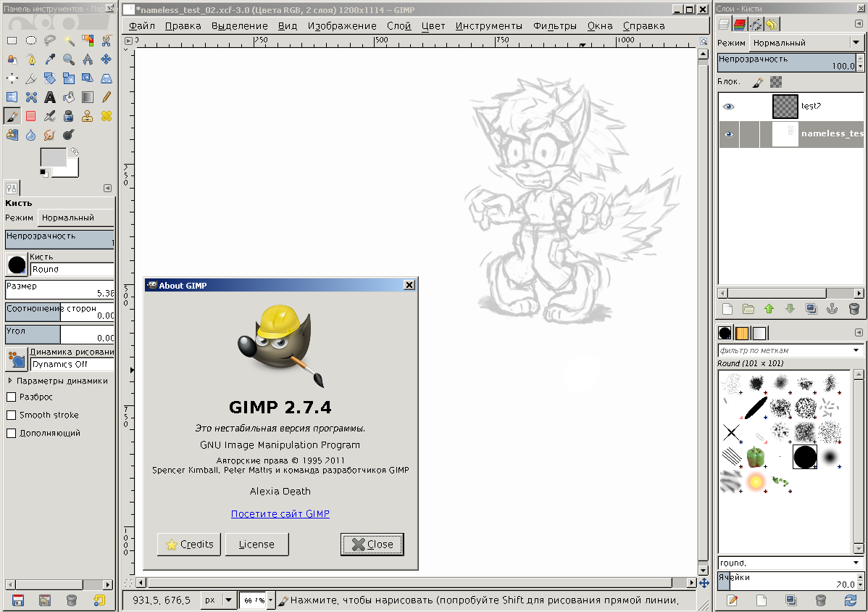Viewport: 868px width, 612px height.
Task: Select the Clone stamp tool
Action: click(x=88, y=116)
